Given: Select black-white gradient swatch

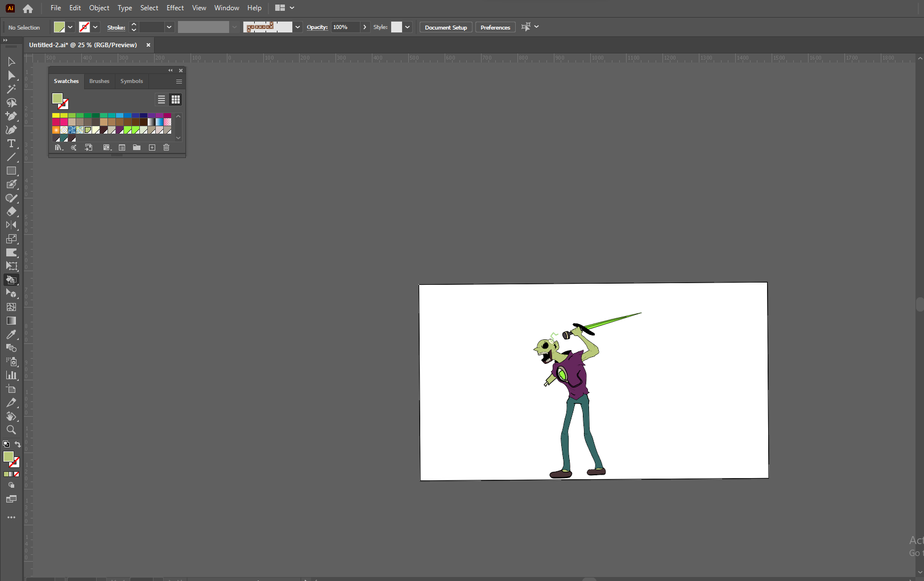Looking at the screenshot, I should coord(151,122).
